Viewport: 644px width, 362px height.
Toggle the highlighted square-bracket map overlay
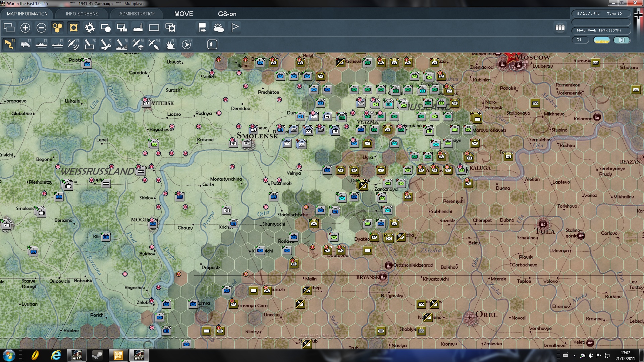click(73, 28)
